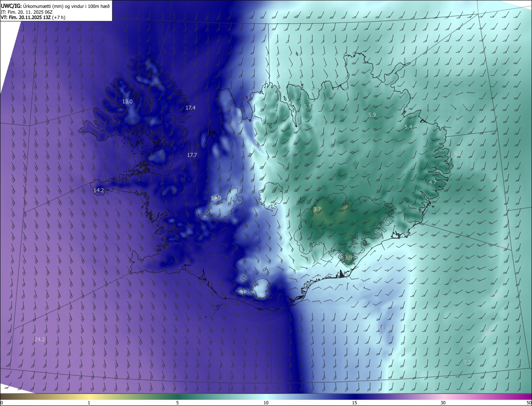Click the 50 tick on the colorbar

(529, 403)
